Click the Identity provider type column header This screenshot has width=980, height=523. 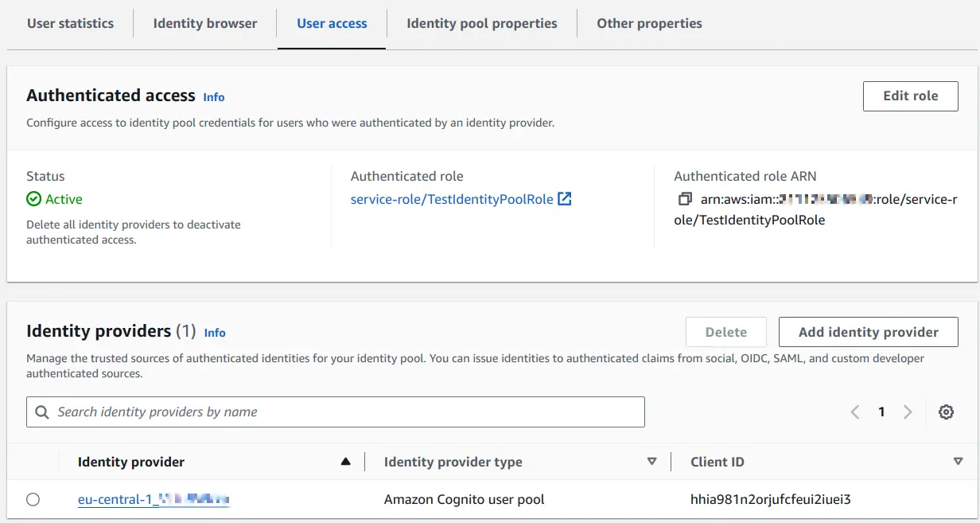pos(453,462)
